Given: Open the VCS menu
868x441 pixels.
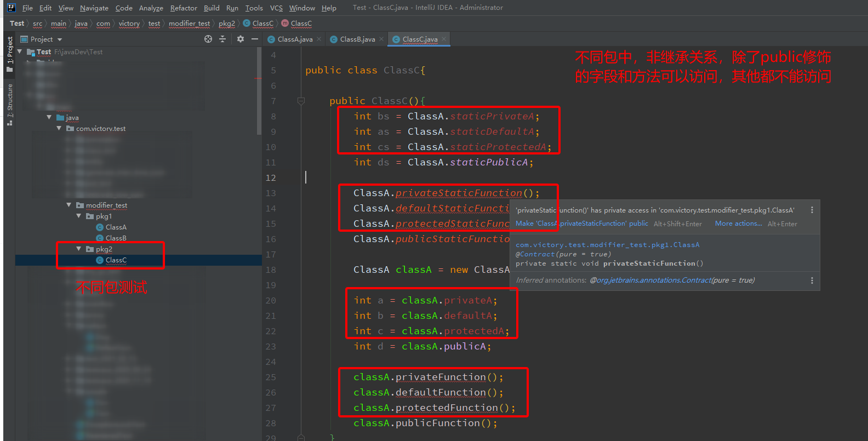Looking at the screenshot, I should [x=276, y=8].
